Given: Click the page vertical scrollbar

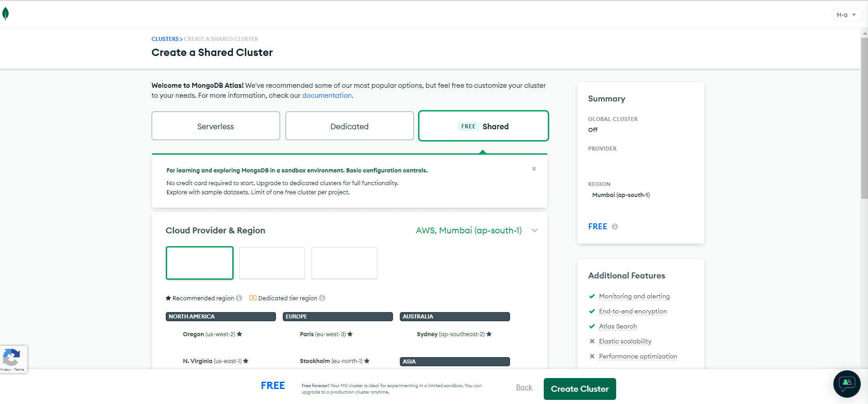Looking at the screenshot, I should [x=864, y=118].
